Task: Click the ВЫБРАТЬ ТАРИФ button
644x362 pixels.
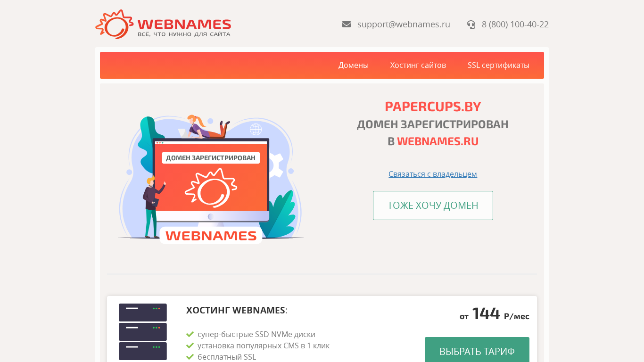Action: [x=477, y=350]
